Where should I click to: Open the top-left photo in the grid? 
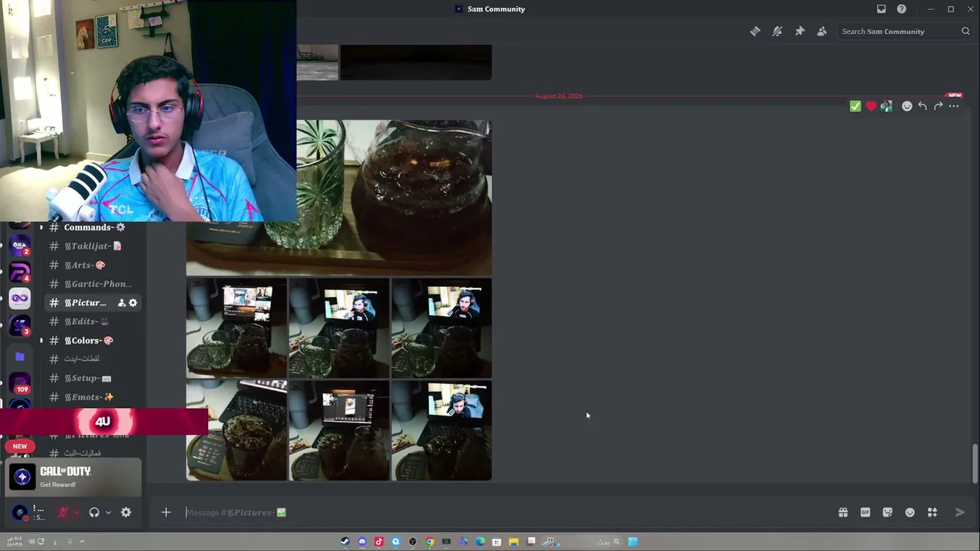click(x=237, y=328)
